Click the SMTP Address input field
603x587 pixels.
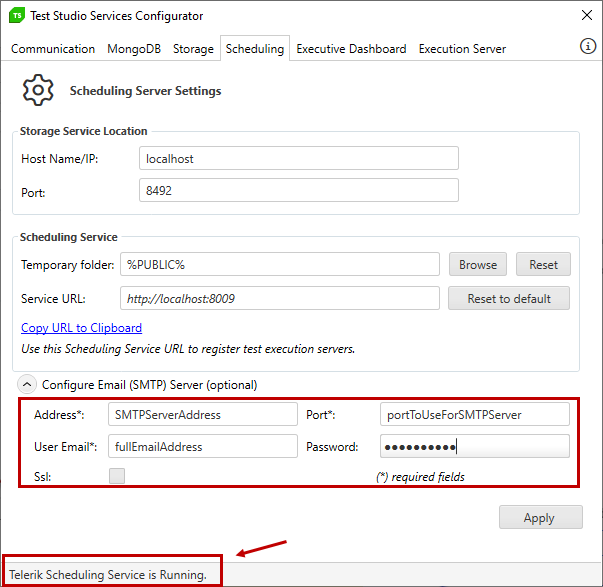tap(203, 414)
